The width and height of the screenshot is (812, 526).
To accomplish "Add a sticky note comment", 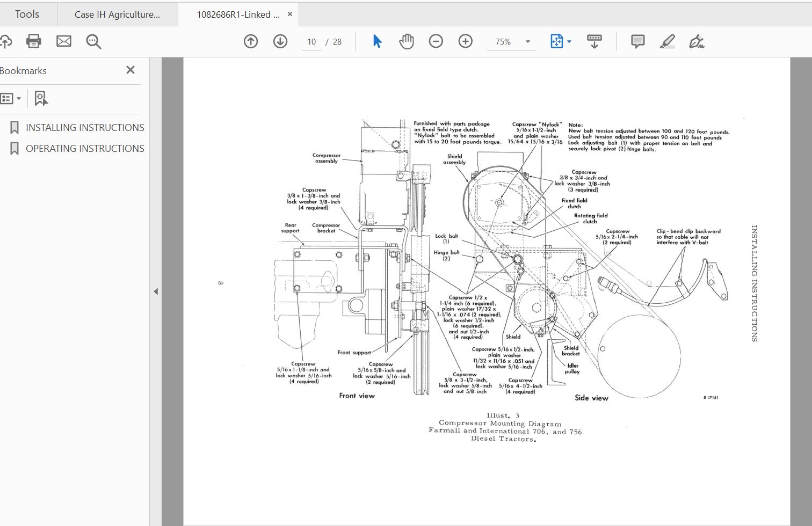I will tap(637, 41).
